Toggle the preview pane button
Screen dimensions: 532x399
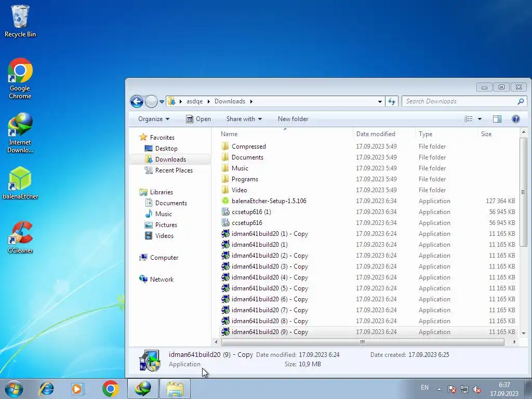(x=497, y=119)
